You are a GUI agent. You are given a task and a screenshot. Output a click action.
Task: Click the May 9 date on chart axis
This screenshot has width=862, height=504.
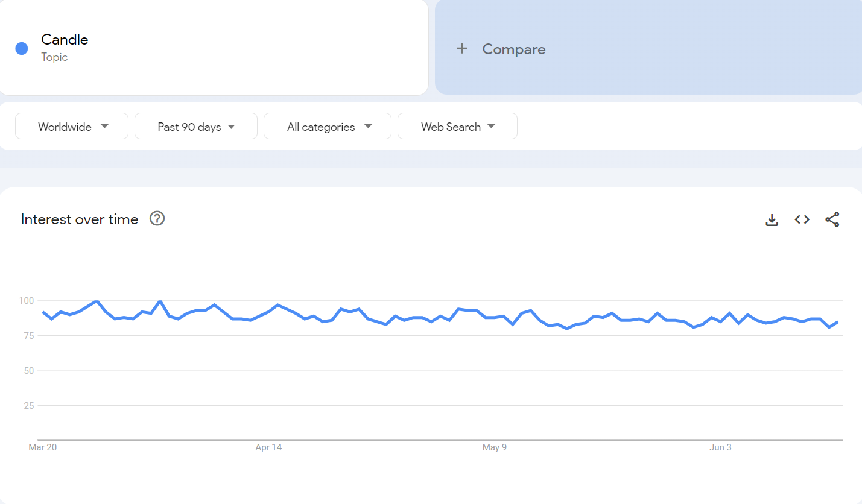pos(495,447)
